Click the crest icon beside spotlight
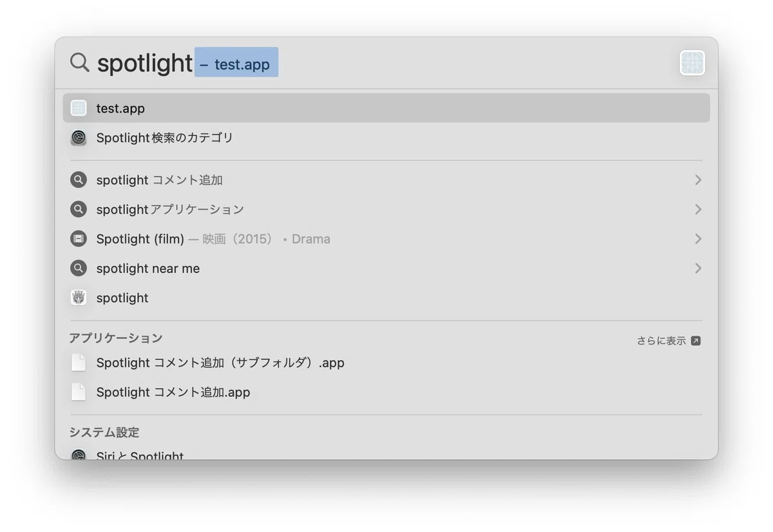The image size is (773, 532). [79, 298]
